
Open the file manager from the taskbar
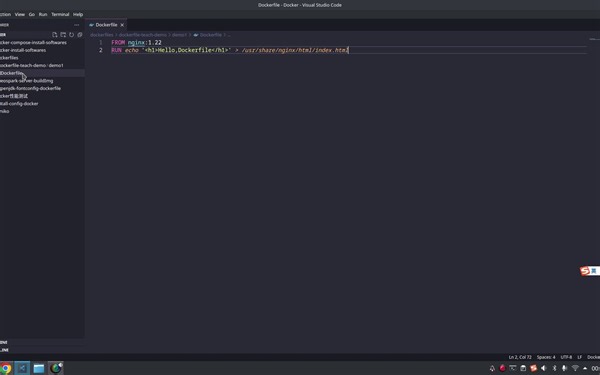coord(39,368)
